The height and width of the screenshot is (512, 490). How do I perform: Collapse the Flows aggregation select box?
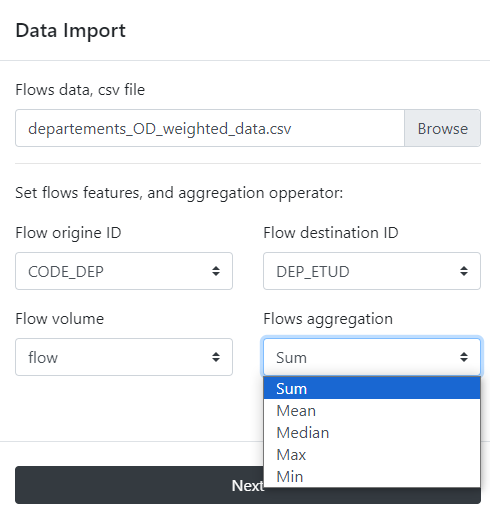coord(372,357)
